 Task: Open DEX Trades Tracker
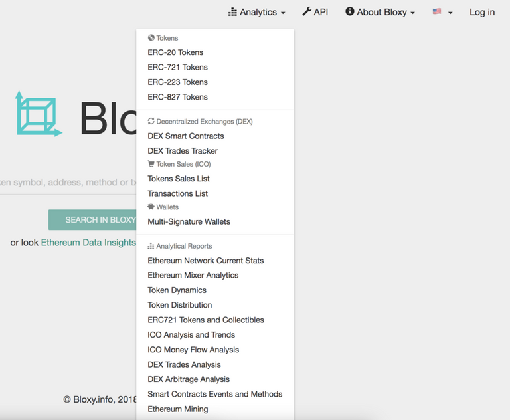click(183, 151)
